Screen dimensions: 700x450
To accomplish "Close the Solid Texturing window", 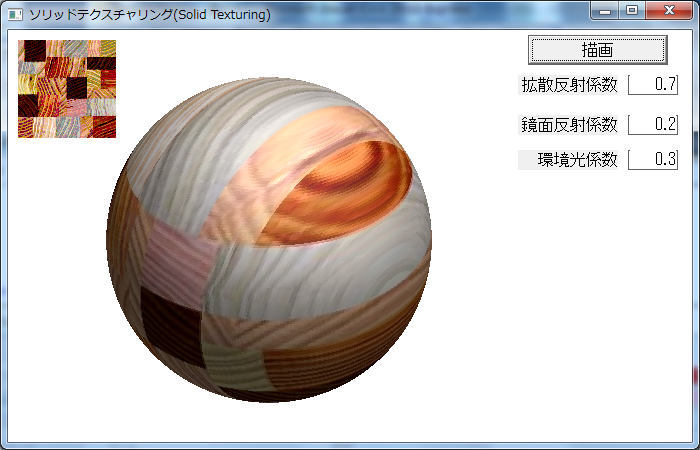I will [x=669, y=11].
